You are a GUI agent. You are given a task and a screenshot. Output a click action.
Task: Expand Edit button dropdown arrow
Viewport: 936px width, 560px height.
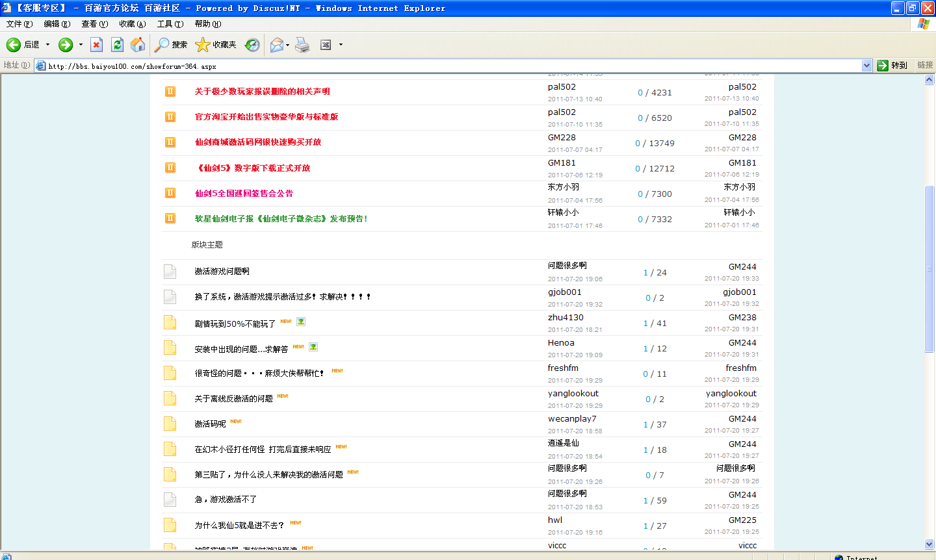(341, 44)
